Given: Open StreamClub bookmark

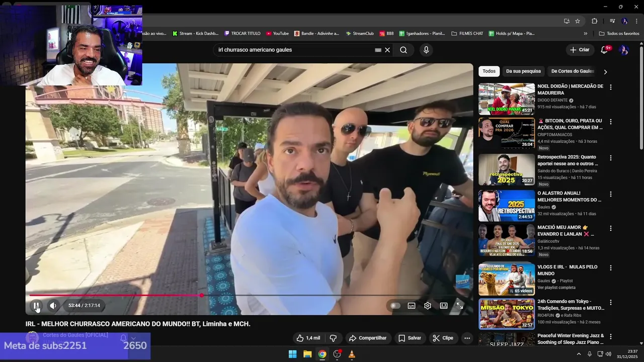Looking at the screenshot, I should (360, 34).
